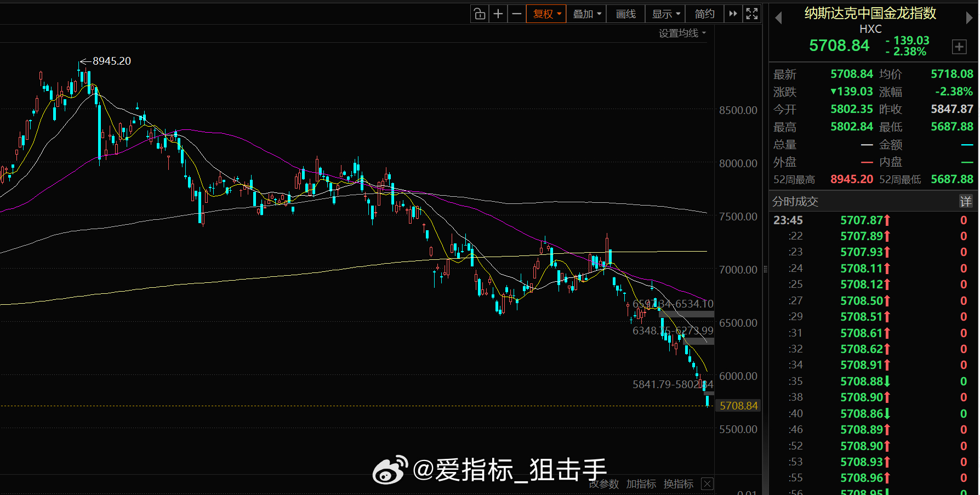Open the 详 detail icon for 分时成交
Image resolution: width=980 pixels, height=495 pixels.
[x=966, y=201]
